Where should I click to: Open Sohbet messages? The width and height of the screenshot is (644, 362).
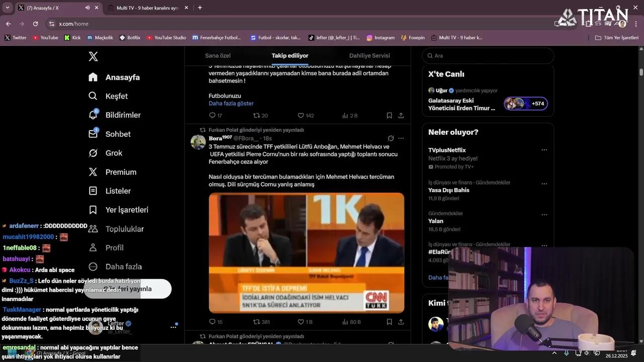click(110, 134)
